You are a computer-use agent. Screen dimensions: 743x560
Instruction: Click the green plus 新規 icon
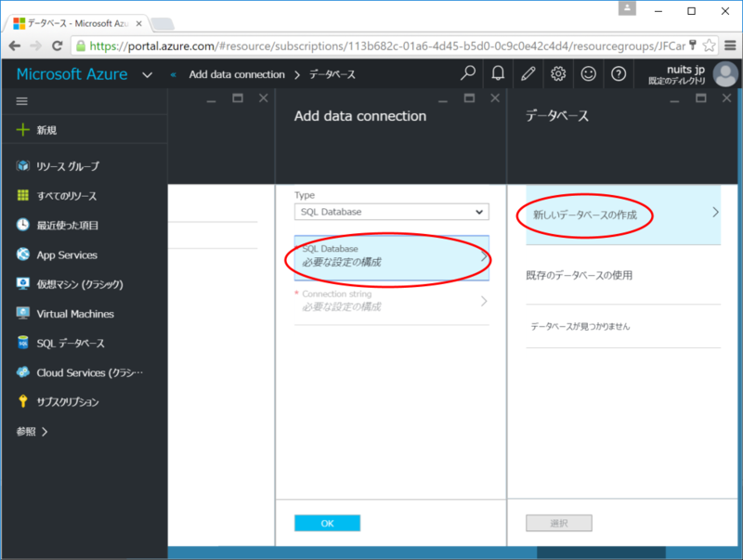pyautogui.click(x=22, y=129)
